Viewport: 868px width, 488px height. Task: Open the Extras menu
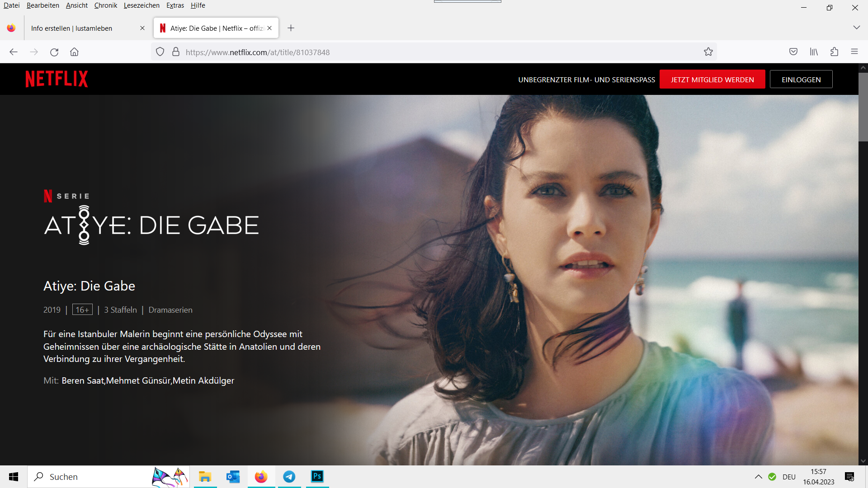click(x=175, y=5)
